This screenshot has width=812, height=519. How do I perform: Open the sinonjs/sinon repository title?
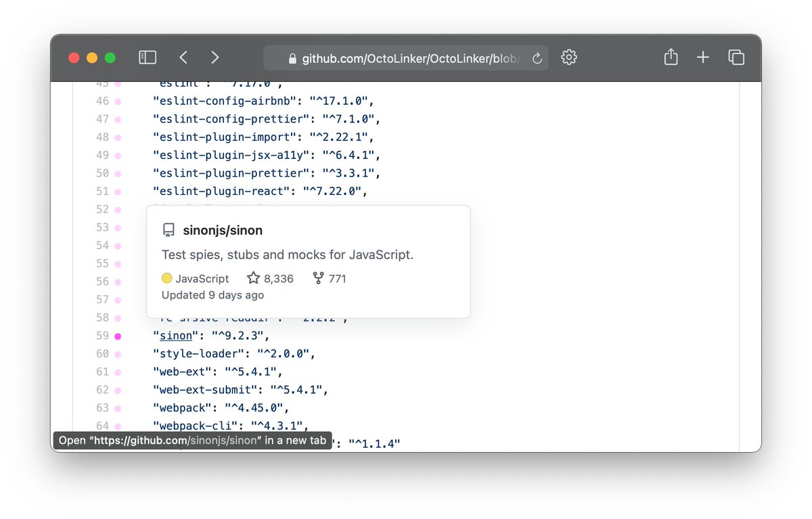point(223,230)
